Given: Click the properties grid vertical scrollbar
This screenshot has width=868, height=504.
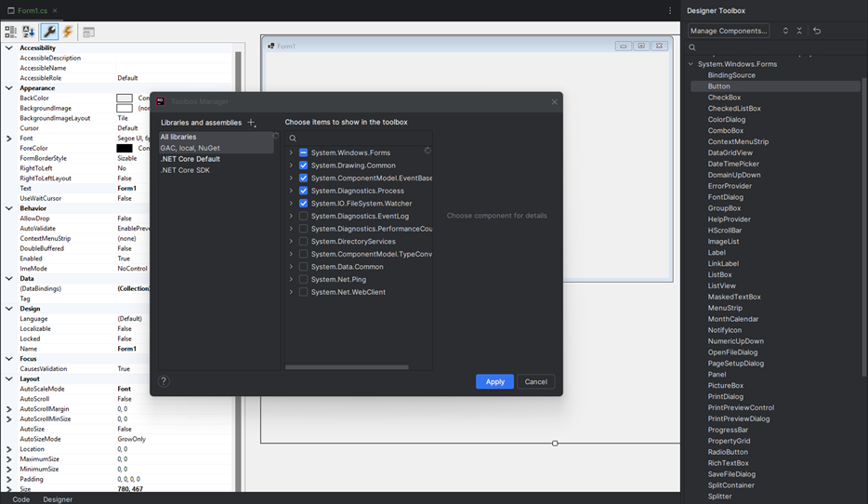Looking at the screenshot, I should click(x=238, y=272).
